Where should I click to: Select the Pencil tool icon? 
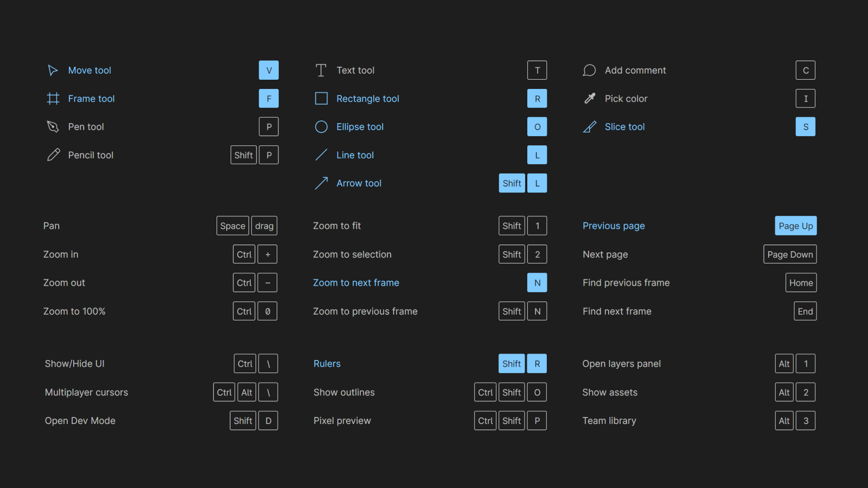click(x=53, y=155)
